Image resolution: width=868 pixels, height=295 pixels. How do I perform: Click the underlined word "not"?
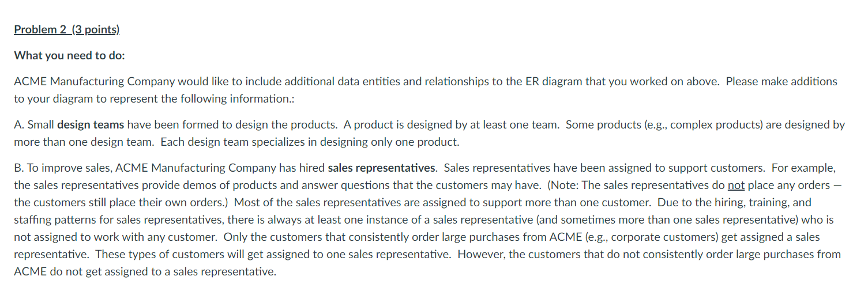click(736, 185)
